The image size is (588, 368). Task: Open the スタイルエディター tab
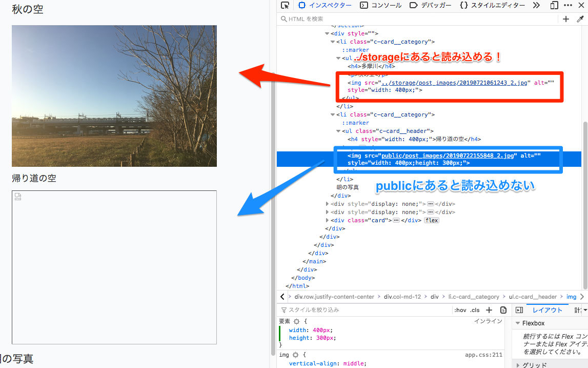click(492, 5)
